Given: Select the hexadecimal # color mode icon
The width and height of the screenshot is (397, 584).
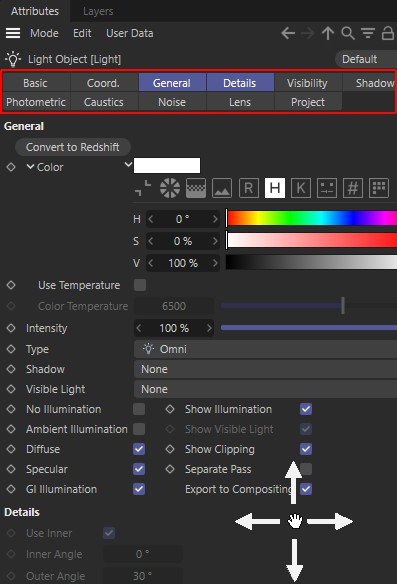Looking at the screenshot, I should [x=353, y=188].
